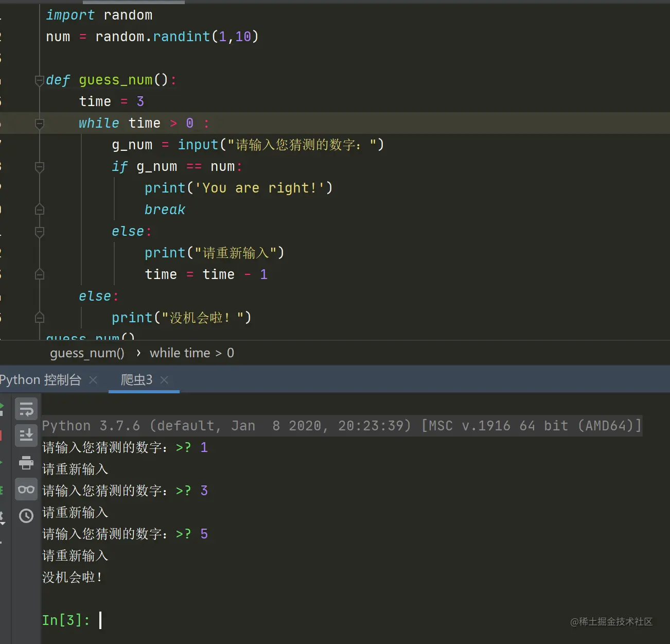Fold the inner else block after break
This screenshot has height=644, width=670.
coord(40,232)
